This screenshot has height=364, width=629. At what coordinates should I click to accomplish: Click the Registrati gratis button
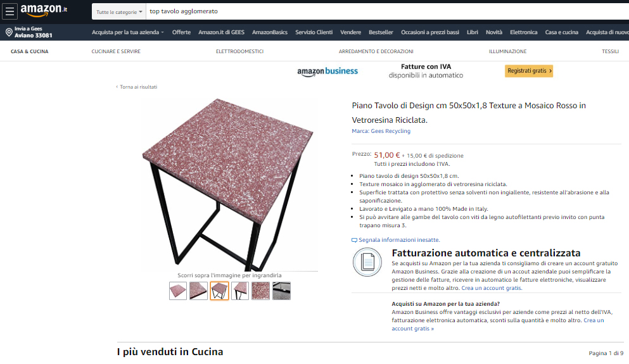(529, 71)
